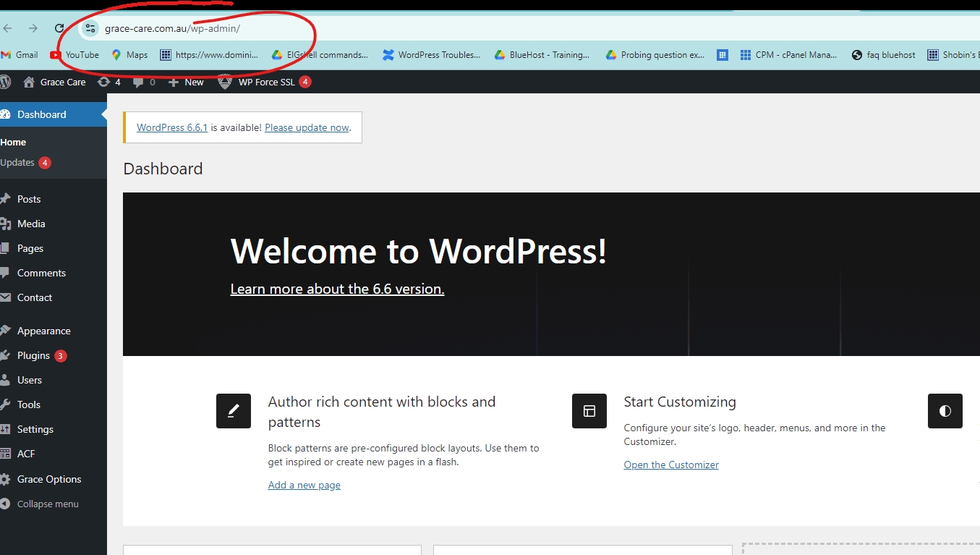Click the Please update now link
980x555 pixels.
307,127
